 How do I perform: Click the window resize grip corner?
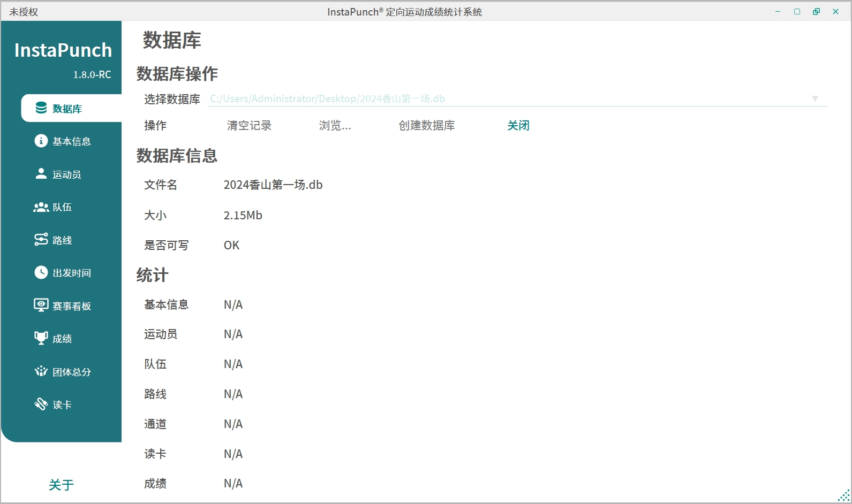tap(844, 496)
